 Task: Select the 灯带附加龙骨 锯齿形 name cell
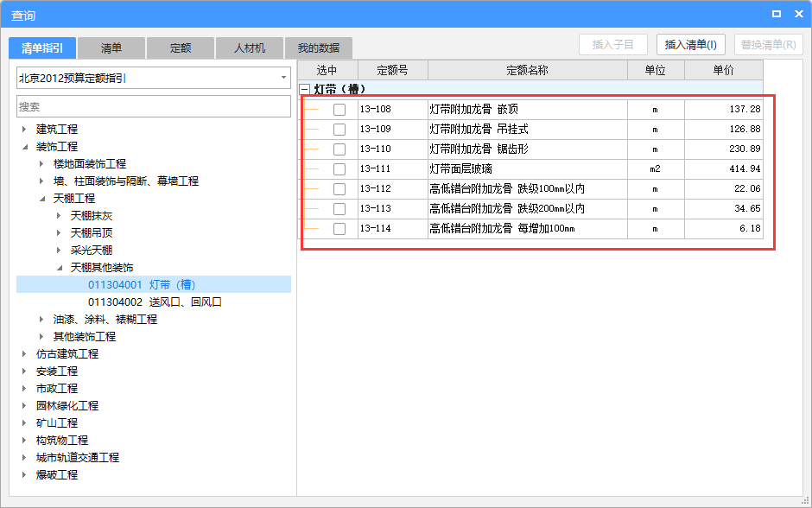528,149
